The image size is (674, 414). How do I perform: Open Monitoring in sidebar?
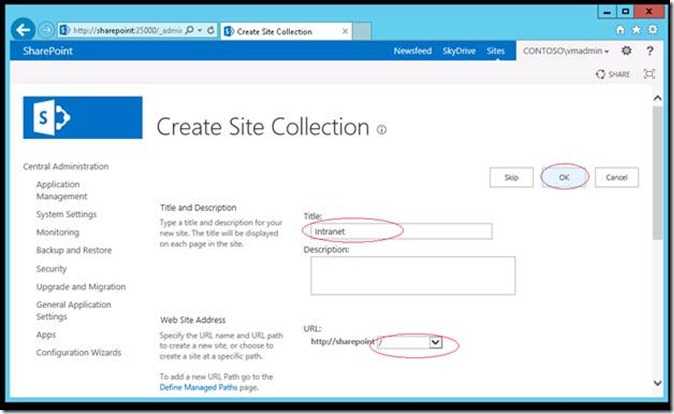tap(58, 232)
